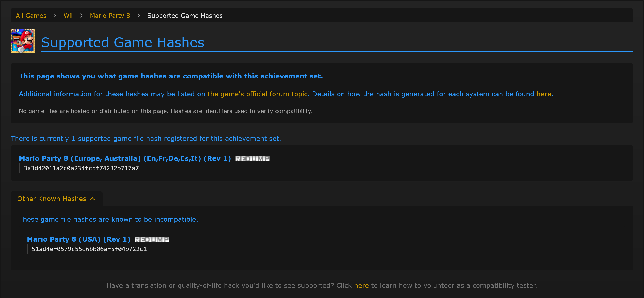
Task: Click 'here' link about hash generation details
Action: point(544,94)
